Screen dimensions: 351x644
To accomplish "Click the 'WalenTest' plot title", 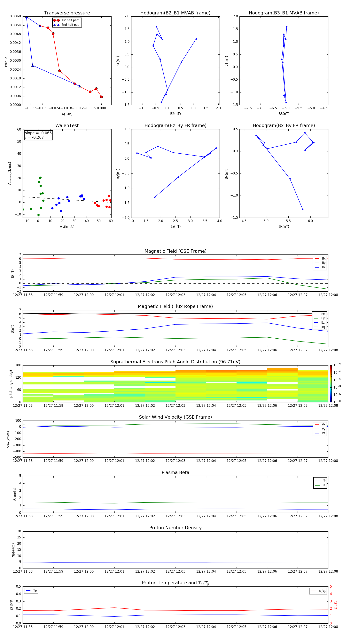I will [67, 125].
